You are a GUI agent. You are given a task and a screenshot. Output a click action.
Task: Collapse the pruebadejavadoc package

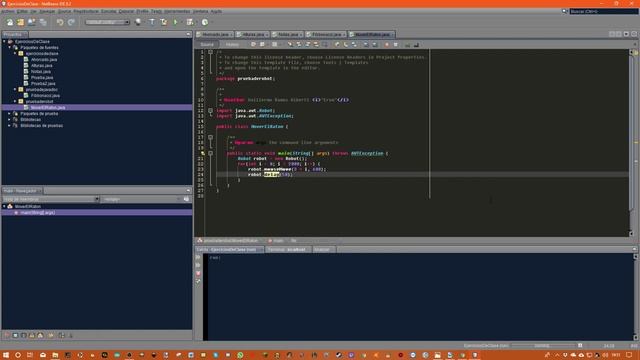15,89
